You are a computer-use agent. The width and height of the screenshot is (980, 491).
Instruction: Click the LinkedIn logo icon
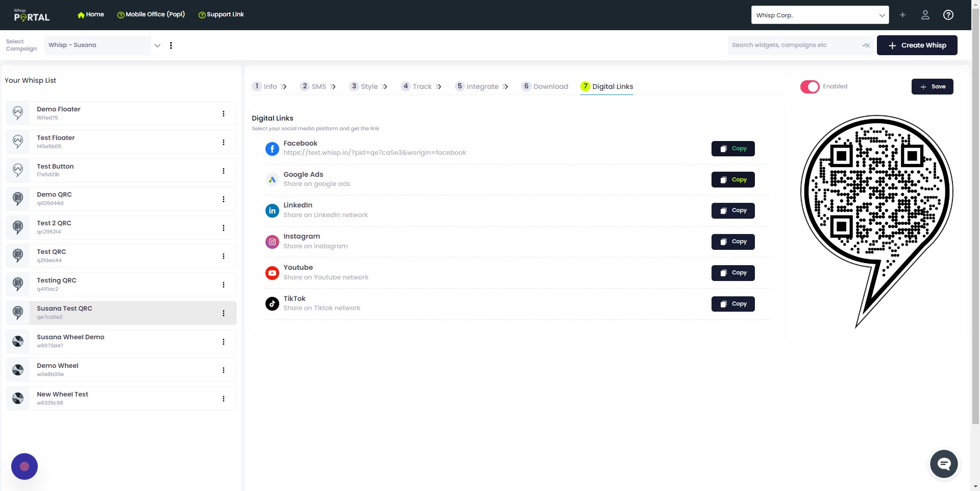[x=272, y=211]
